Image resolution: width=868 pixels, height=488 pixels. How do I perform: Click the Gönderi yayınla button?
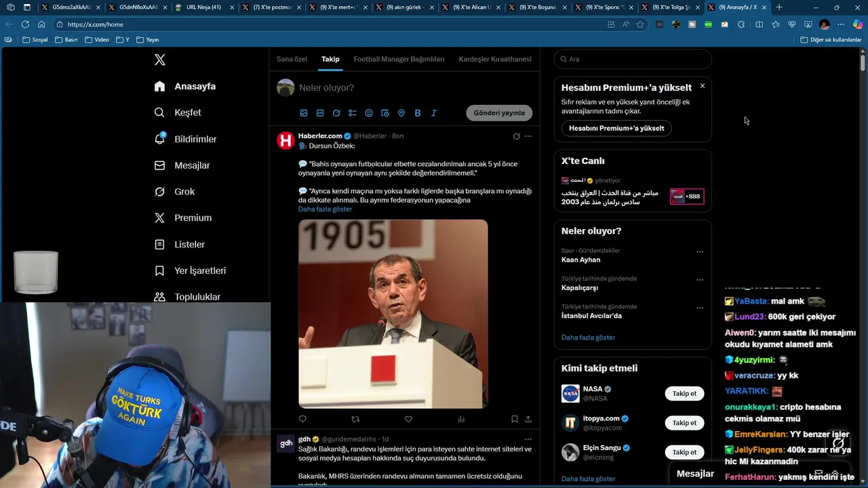(499, 113)
